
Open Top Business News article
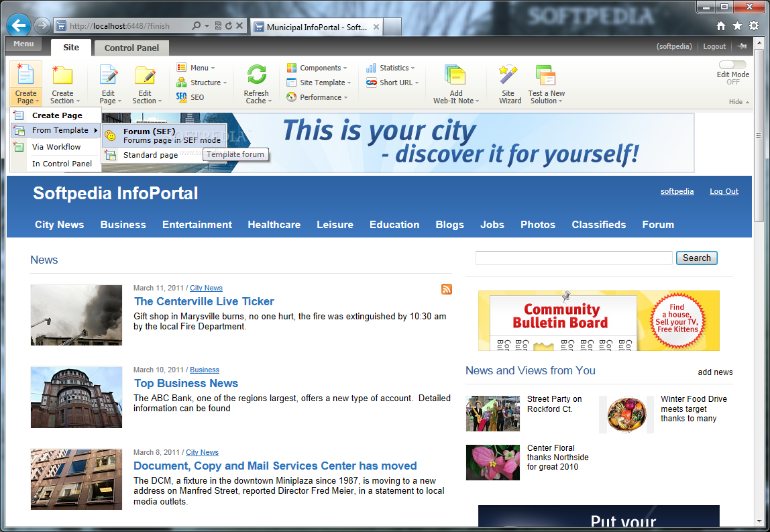click(x=186, y=383)
